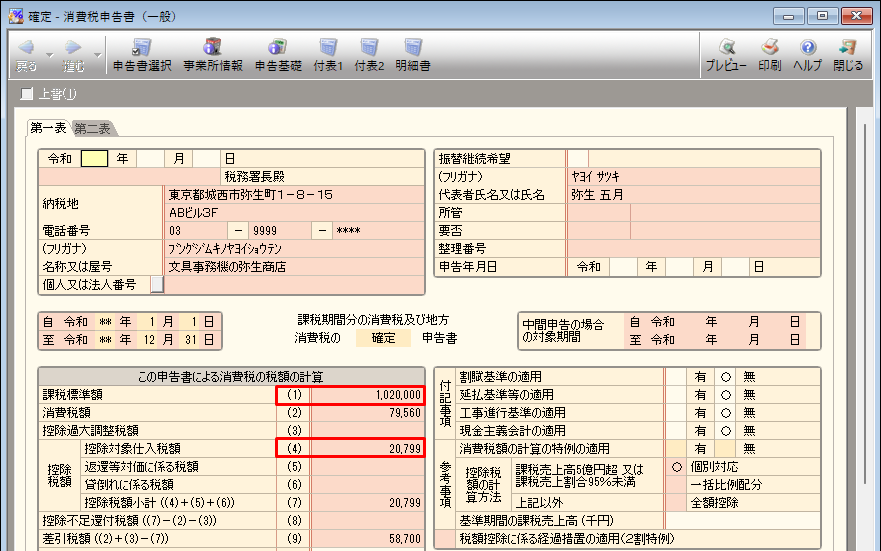Click the 令和 year input field
Viewport: 881px width, 551px height.
(94, 158)
